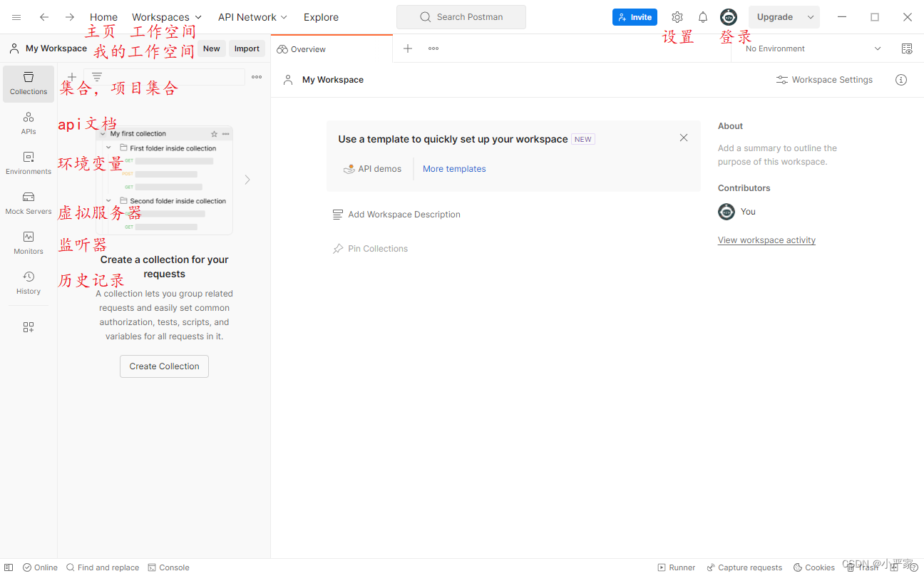Click the Create Collection button
The image size is (924, 576).
click(164, 366)
